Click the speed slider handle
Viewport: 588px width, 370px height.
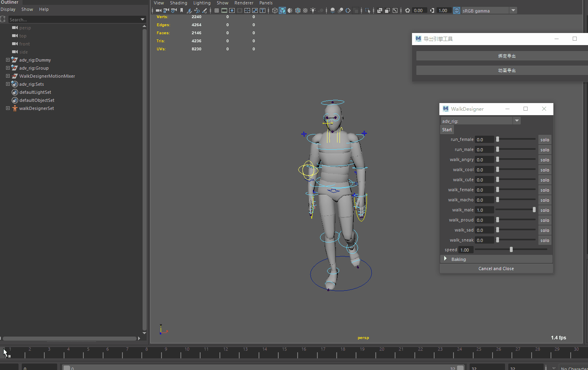511,250
